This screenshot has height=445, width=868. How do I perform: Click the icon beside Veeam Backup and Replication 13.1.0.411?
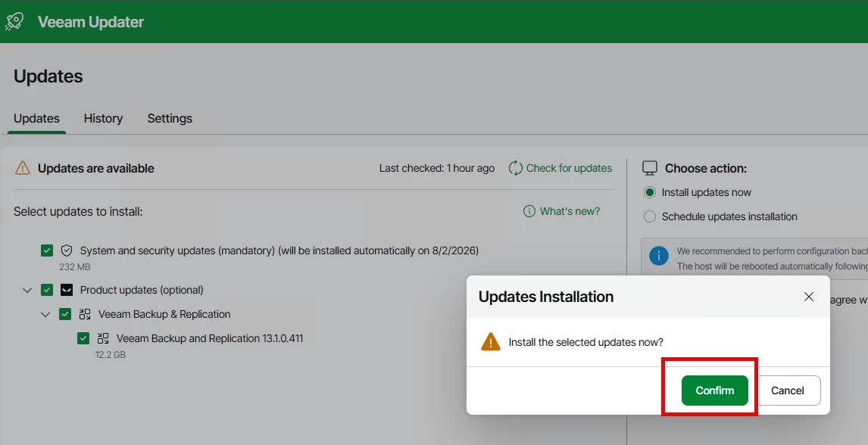[103, 338]
